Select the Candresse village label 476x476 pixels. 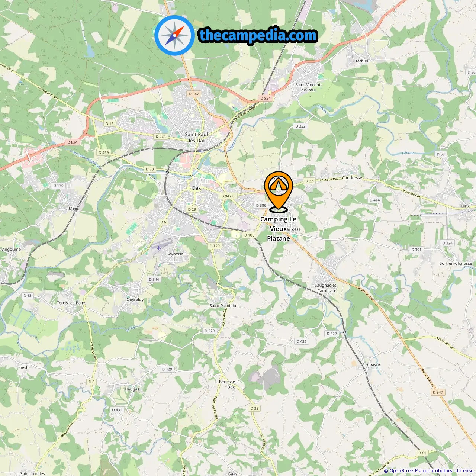pyautogui.click(x=352, y=178)
